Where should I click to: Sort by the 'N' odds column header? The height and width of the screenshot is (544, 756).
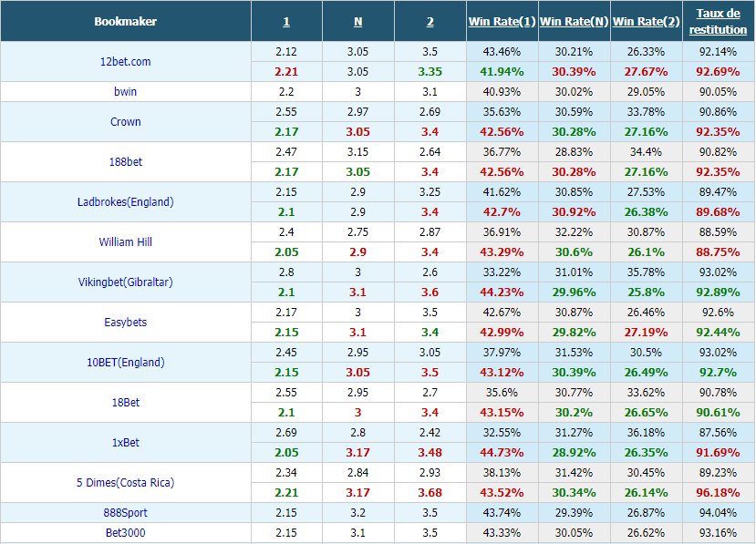pyautogui.click(x=357, y=22)
